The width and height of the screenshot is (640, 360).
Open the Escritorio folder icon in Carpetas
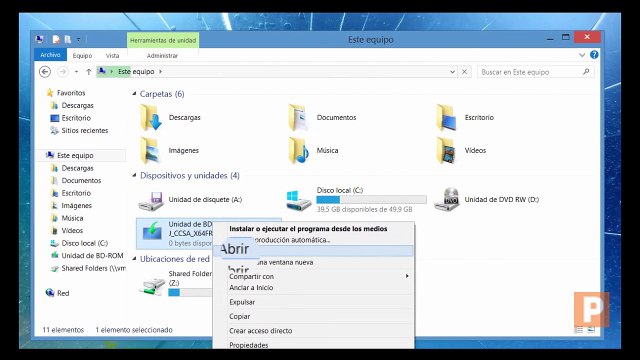tap(447, 118)
